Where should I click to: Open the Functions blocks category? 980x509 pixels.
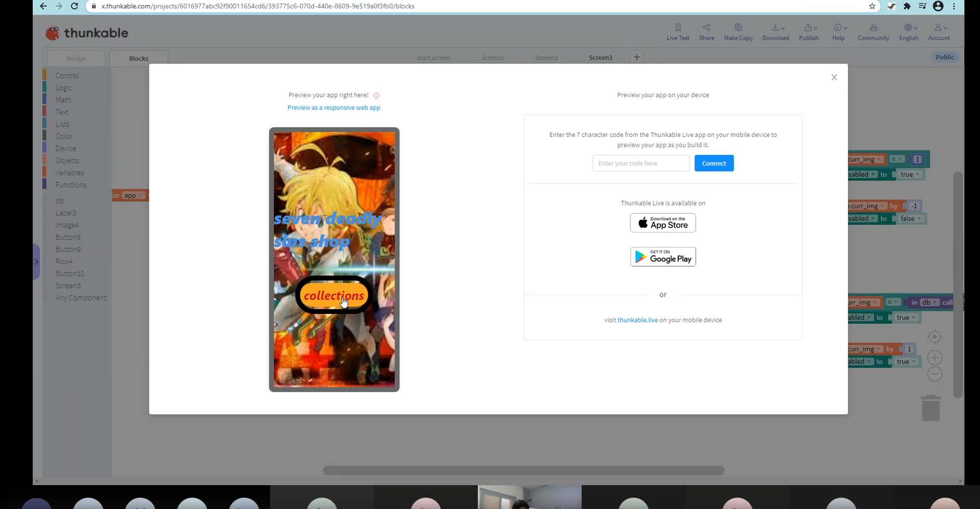(x=71, y=185)
